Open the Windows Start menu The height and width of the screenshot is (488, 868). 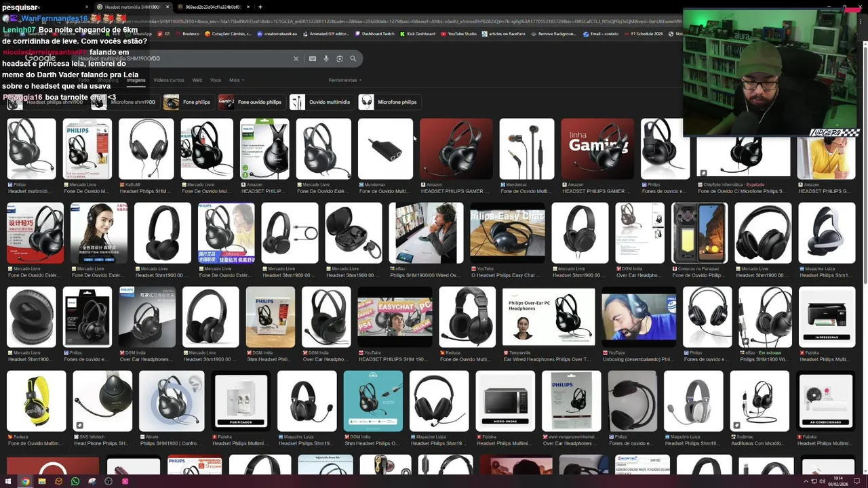coord(8,481)
